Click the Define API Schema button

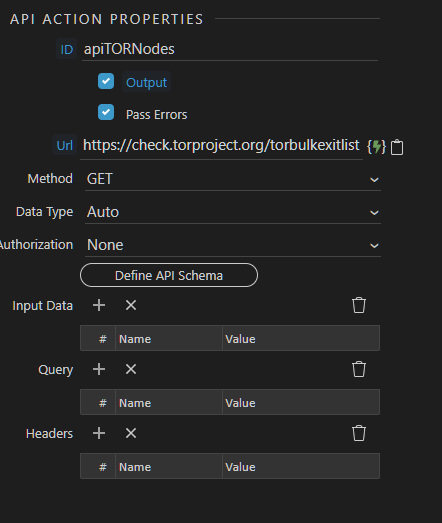169,275
